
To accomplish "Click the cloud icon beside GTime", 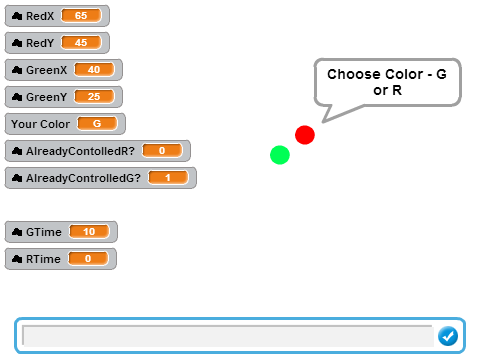I will (x=17, y=232).
